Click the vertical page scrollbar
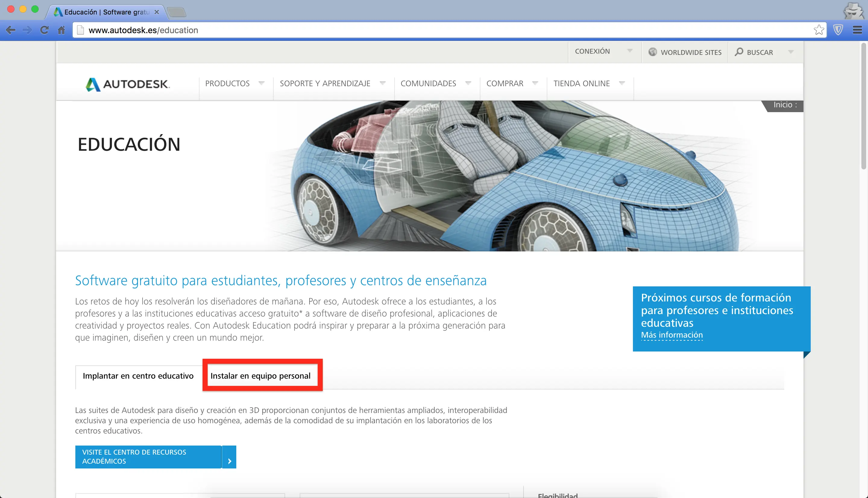The width and height of the screenshot is (868, 498). (864, 106)
